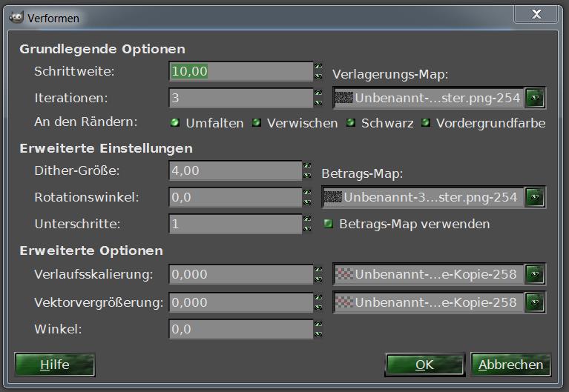Open the Verlagerungs-Map dropdown
569x392 pixels.
pos(535,98)
